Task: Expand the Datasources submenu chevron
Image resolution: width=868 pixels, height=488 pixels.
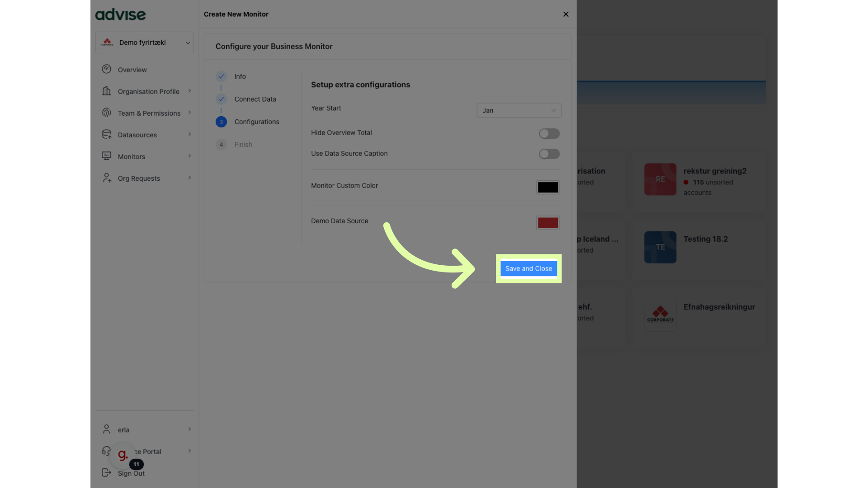Action: click(x=189, y=134)
